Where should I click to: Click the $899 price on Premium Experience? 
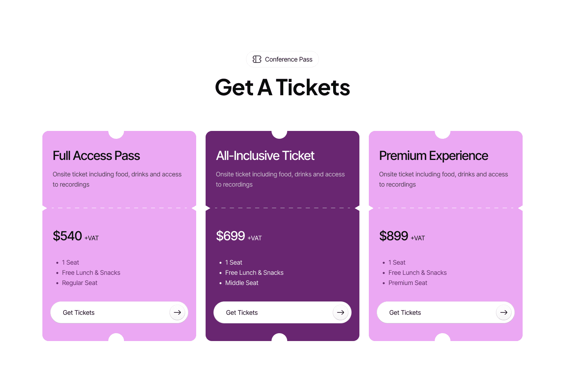(x=394, y=236)
